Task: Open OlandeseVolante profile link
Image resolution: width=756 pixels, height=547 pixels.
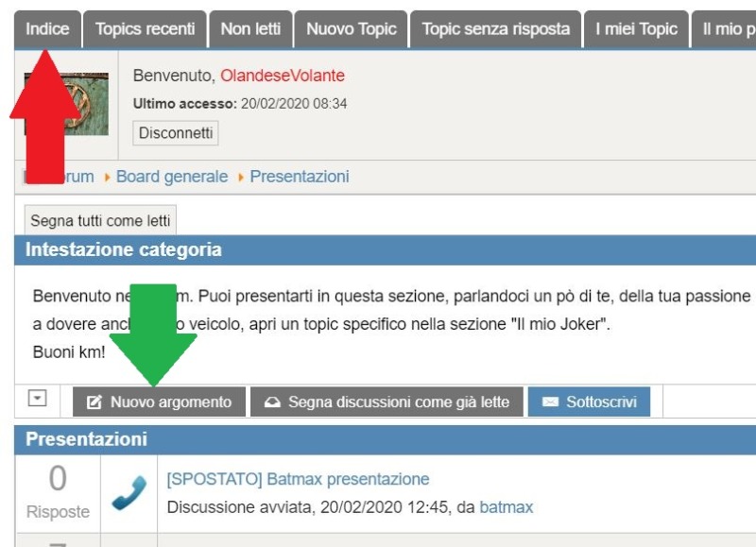Action: pos(283,76)
